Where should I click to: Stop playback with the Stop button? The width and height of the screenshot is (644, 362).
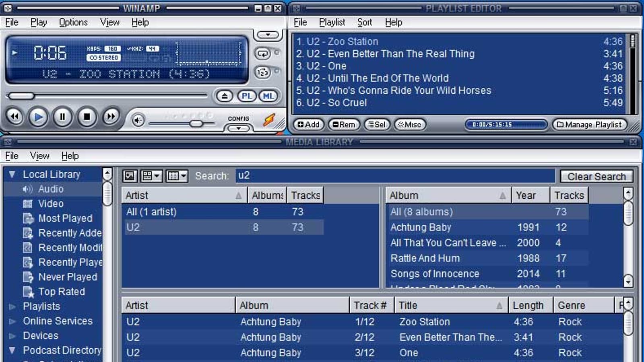(87, 117)
